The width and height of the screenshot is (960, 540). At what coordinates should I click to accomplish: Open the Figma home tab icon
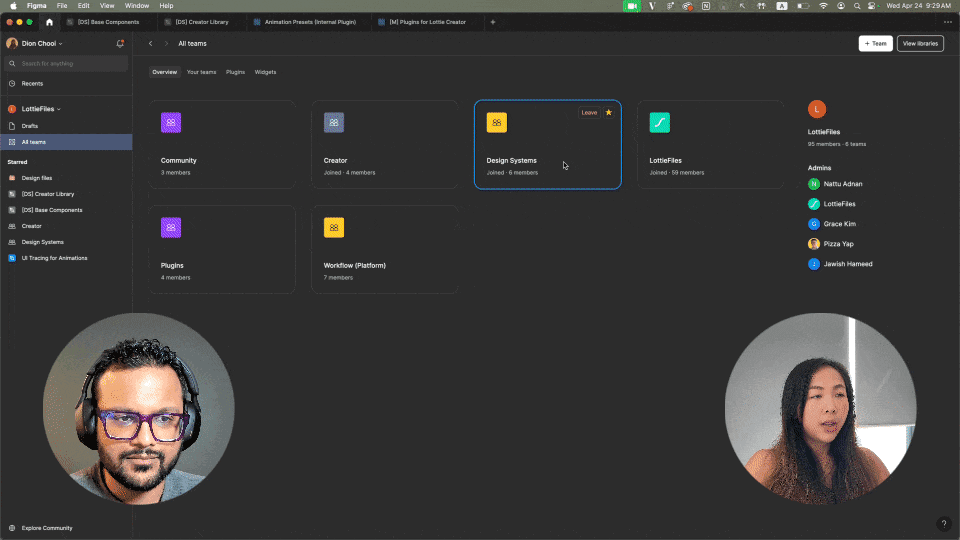(x=50, y=22)
